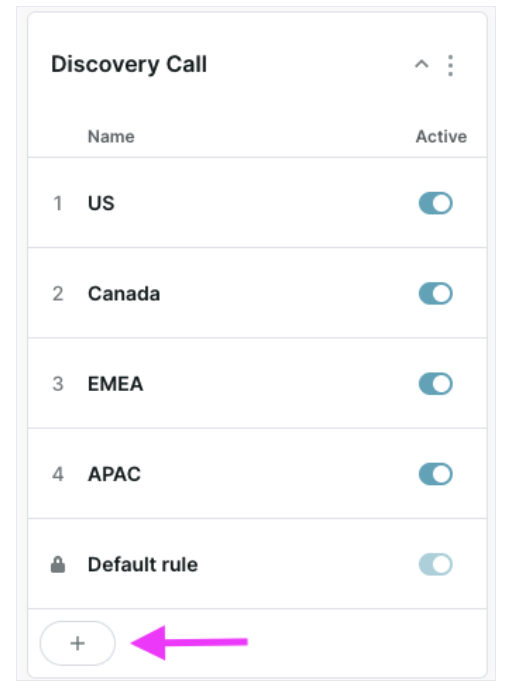Open the three-dot options menu
Image resolution: width=506 pixels, height=692 pixels.
tap(450, 65)
